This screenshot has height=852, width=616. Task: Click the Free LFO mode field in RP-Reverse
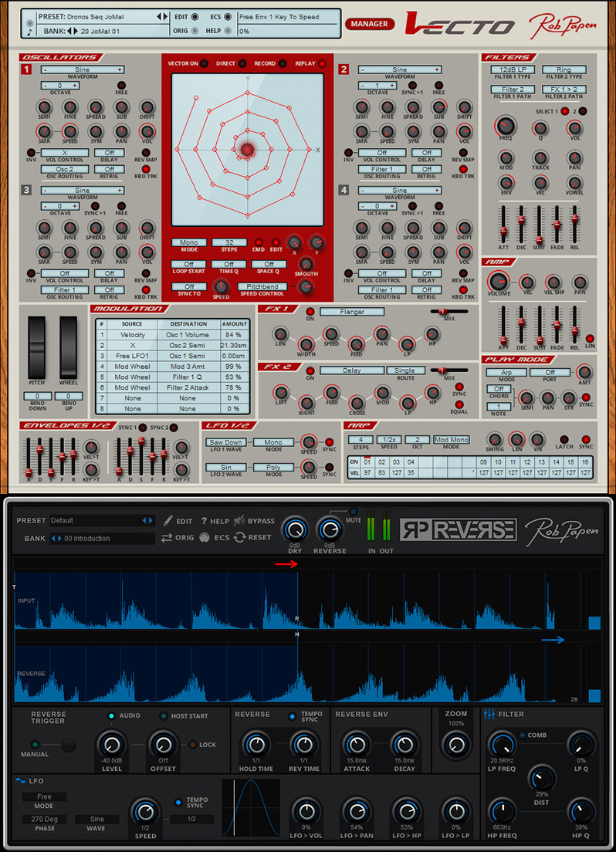(44, 796)
